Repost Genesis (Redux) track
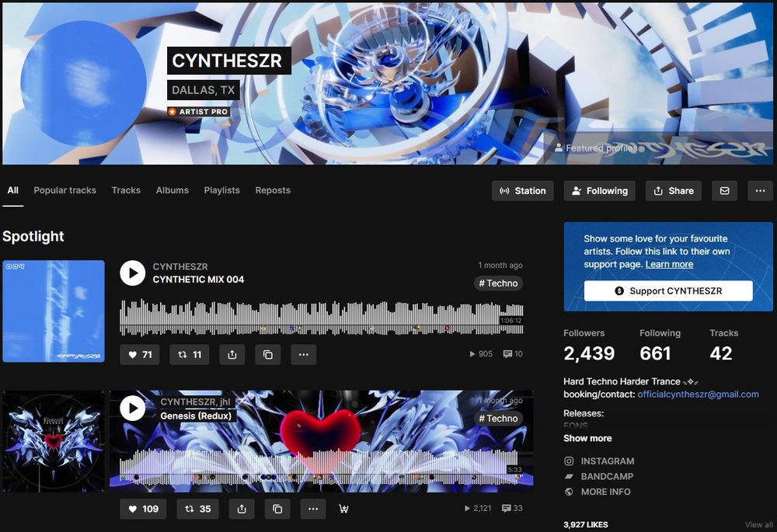This screenshot has height=532, width=777. [x=197, y=509]
